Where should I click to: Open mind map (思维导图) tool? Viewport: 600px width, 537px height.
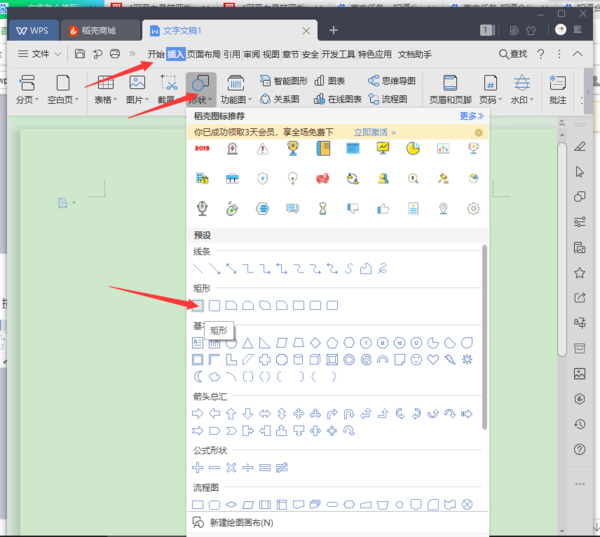coord(392,81)
